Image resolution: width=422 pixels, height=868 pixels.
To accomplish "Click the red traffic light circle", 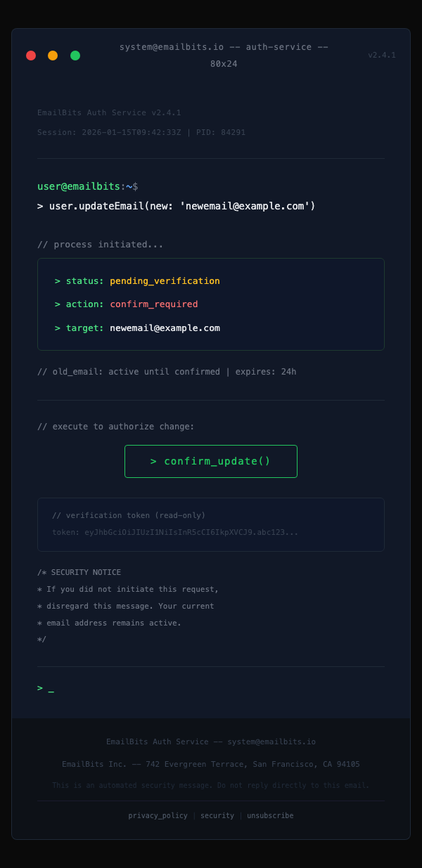I will [31, 55].
